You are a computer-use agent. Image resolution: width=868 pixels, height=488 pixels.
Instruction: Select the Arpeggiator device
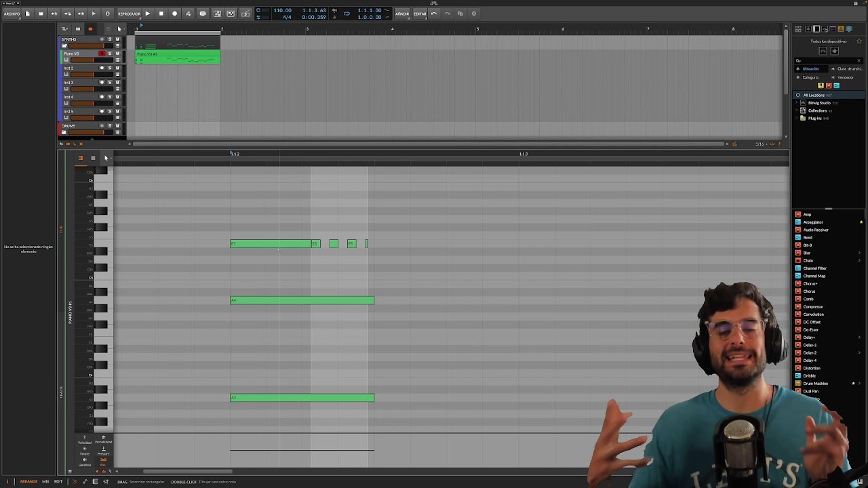[x=813, y=222]
